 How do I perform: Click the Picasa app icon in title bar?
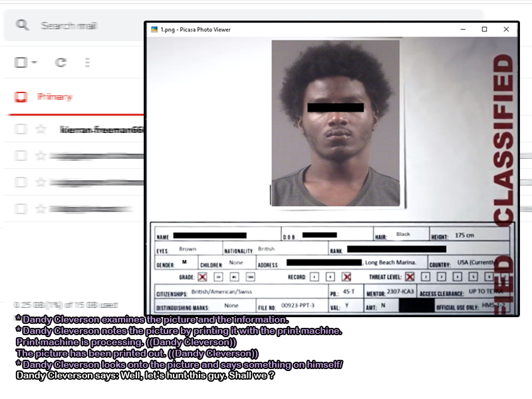click(x=154, y=29)
